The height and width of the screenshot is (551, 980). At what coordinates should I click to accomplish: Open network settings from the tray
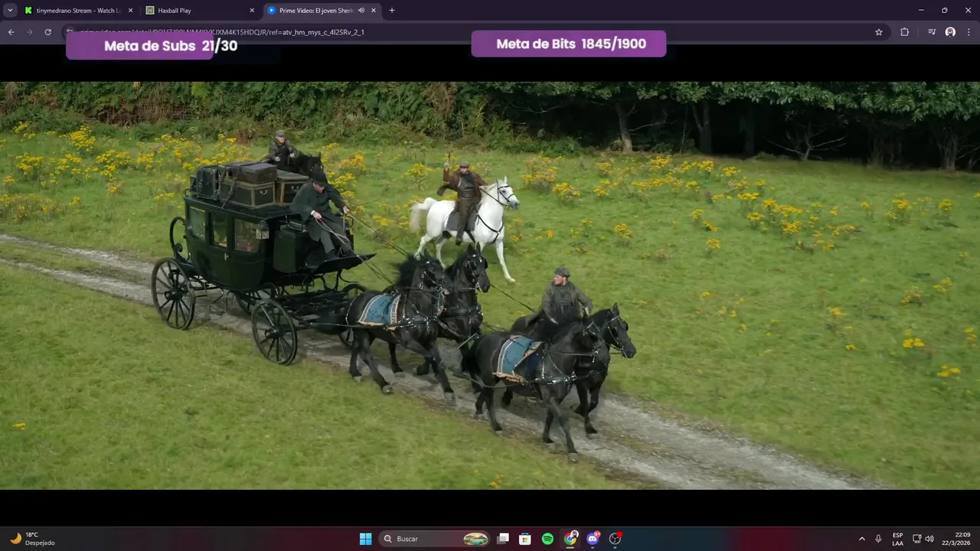(x=916, y=539)
